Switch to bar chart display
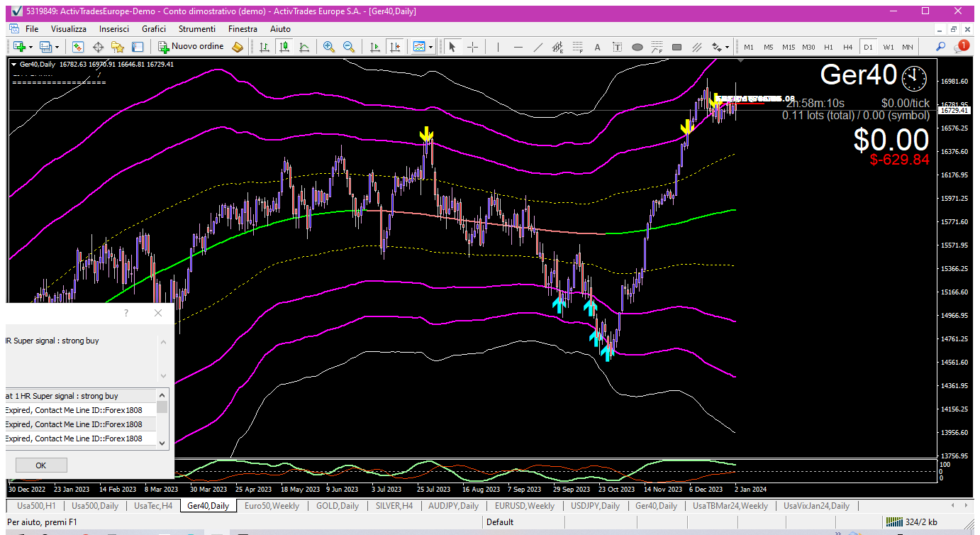The height and width of the screenshot is (535, 980). (x=265, y=47)
